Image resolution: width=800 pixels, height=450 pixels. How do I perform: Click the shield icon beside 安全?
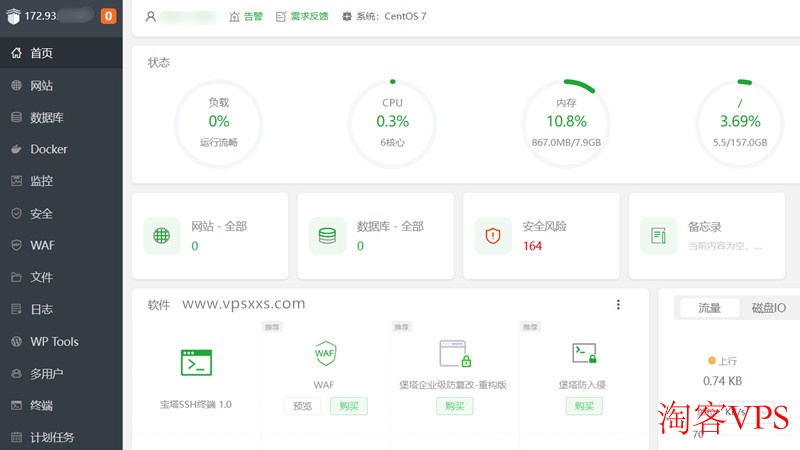click(x=16, y=213)
